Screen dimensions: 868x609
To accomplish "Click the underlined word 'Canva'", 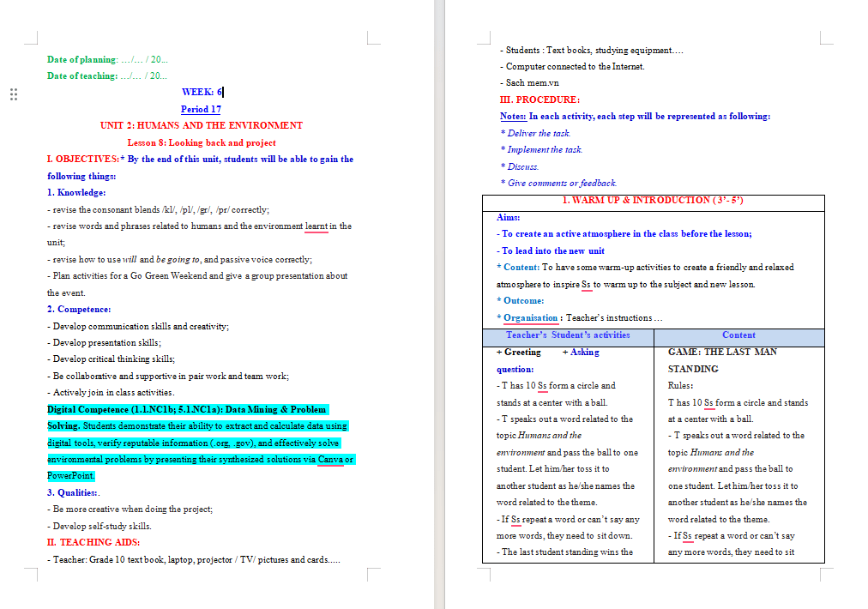I will tap(330, 459).
